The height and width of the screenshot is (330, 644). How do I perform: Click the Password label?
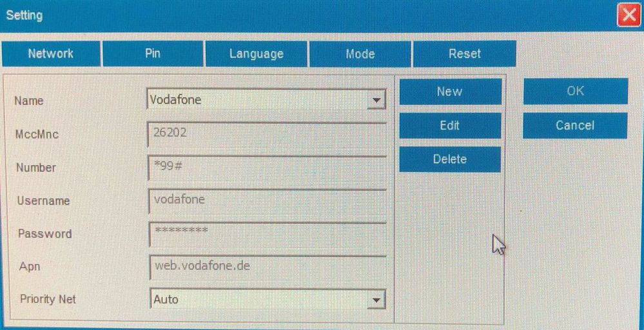(45, 234)
